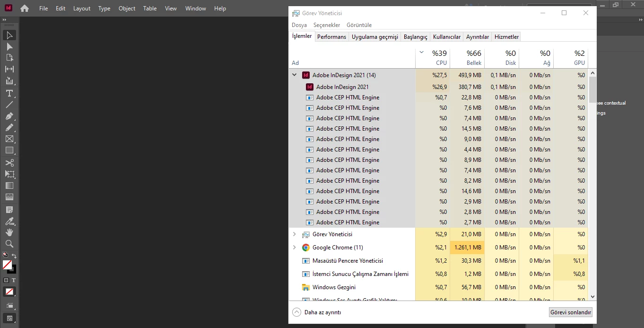Click Görevi sonlandır button
This screenshot has height=328, width=644.
[571, 312]
